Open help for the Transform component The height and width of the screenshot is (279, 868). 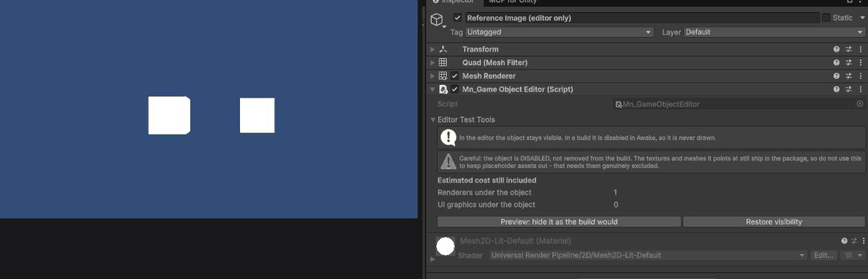pos(836,49)
